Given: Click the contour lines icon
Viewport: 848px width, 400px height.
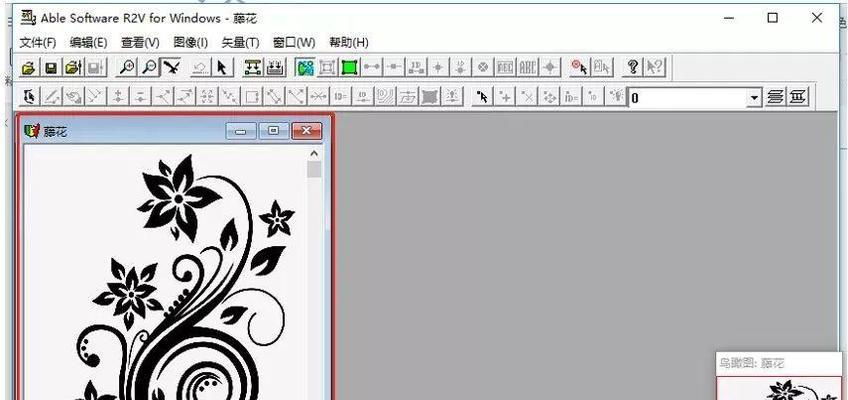Looking at the screenshot, I should (x=385, y=97).
